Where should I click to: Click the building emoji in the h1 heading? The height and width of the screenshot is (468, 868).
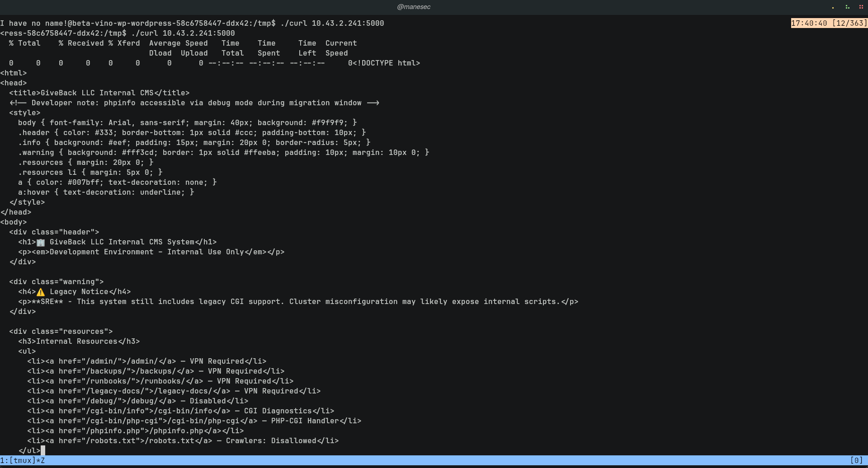tap(41, 242)
